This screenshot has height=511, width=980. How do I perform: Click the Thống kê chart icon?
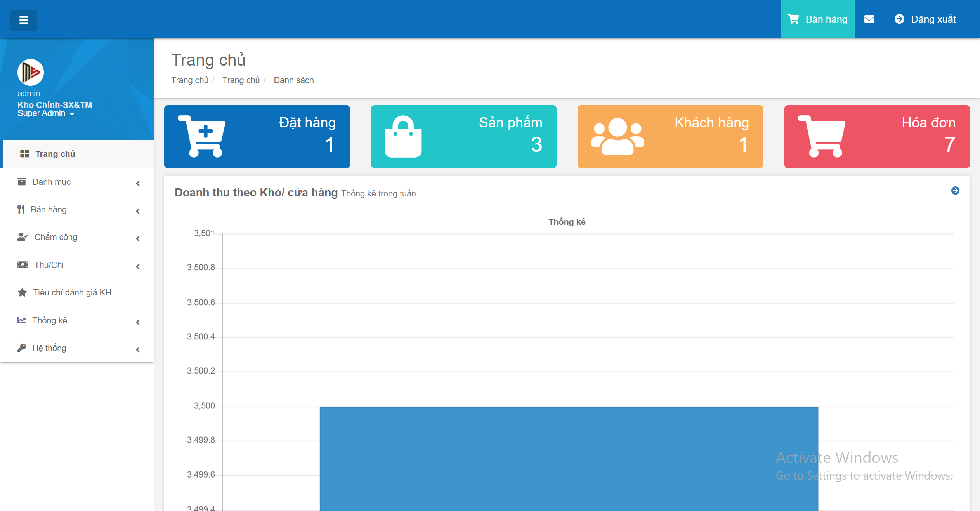tap(22, 320)
